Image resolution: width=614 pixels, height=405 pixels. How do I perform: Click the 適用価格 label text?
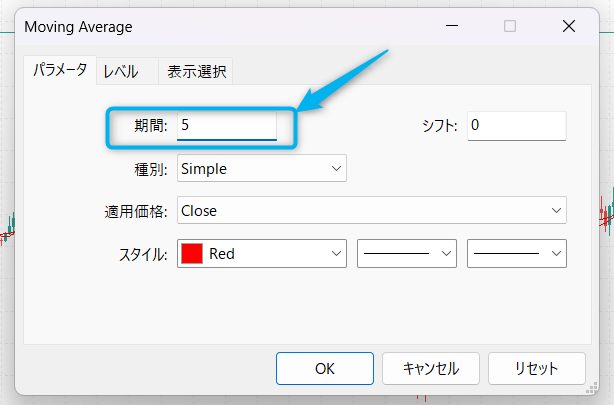[136, 211]
